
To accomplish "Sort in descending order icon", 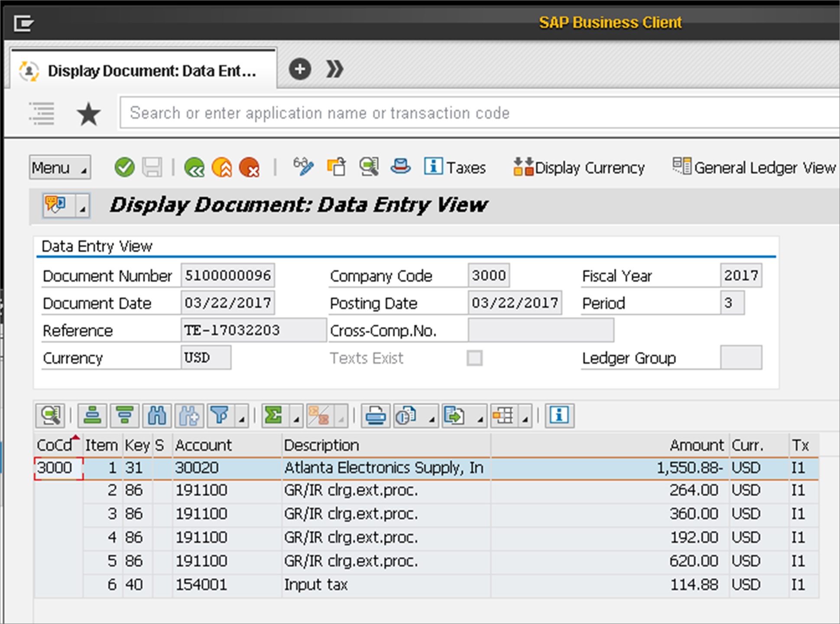I will point(125,416).
